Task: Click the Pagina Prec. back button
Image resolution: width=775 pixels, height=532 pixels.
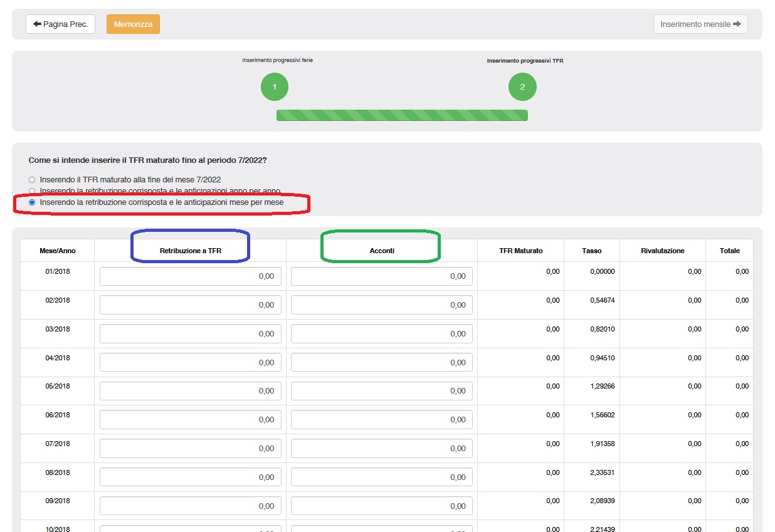Action: click(60, 24)
